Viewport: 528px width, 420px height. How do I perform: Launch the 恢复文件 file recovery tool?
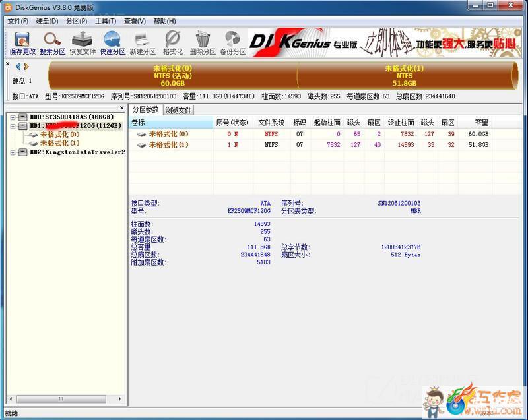(x=82, y=43)
